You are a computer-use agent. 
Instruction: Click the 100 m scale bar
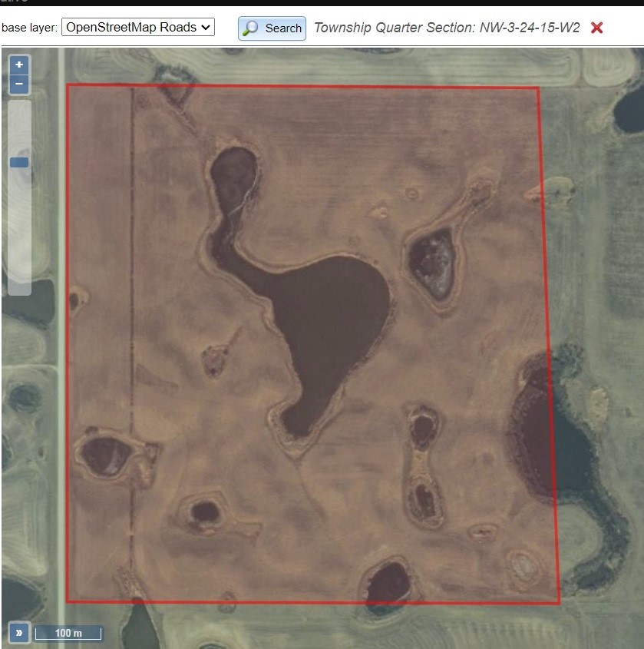coord(68,633)
